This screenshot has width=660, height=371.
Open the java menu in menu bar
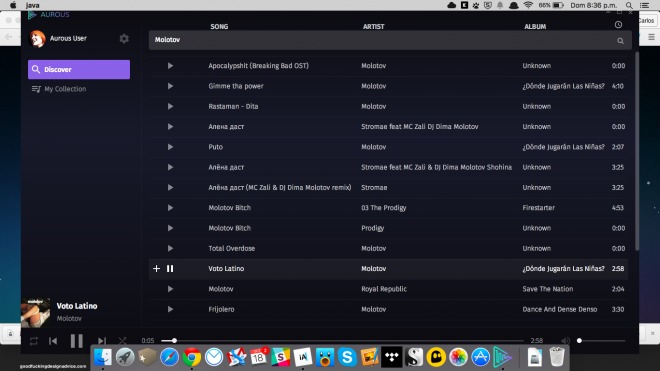pyautogui.click(x=32, y=5)
